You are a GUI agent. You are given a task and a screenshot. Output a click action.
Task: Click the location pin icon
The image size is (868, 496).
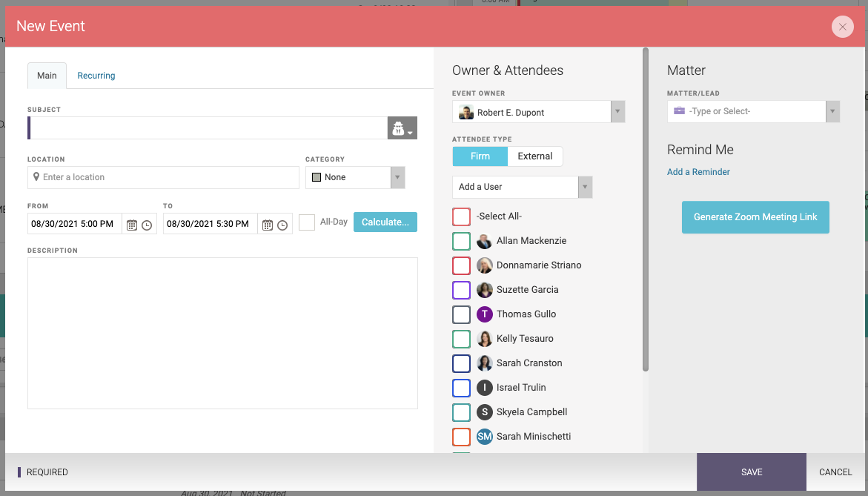pyautogui.click(x=36, y=176)
